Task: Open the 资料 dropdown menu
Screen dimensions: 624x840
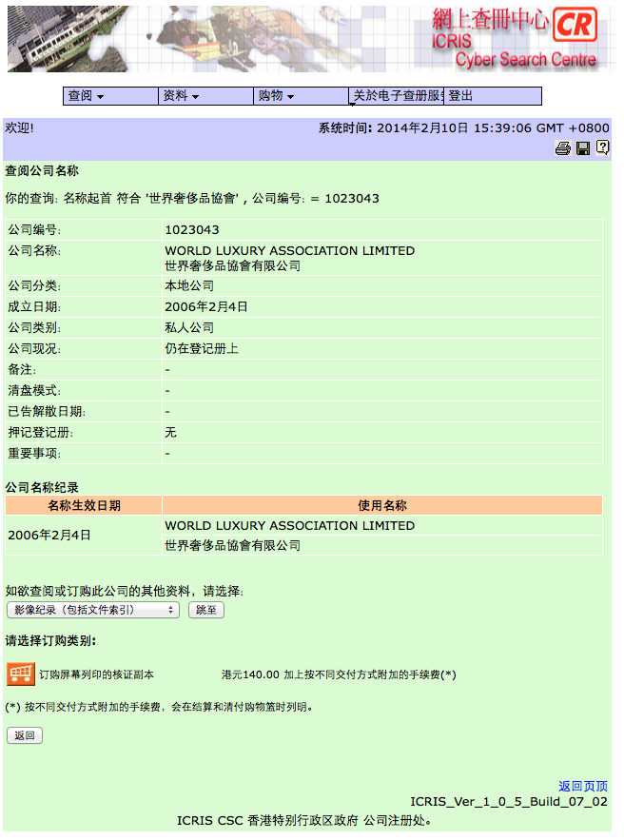Action: [205, 96]
